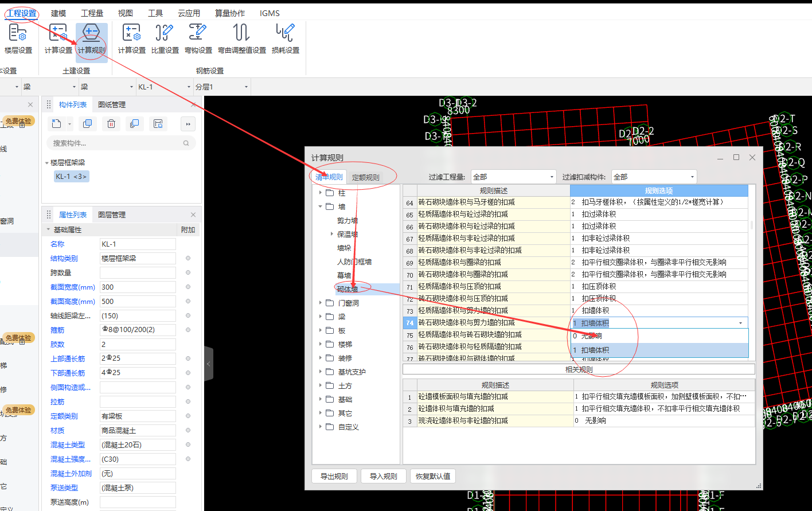This screenshot has width=812, height=511.
Task: Click the 截面宽度 value field 300
Action: 138,287
